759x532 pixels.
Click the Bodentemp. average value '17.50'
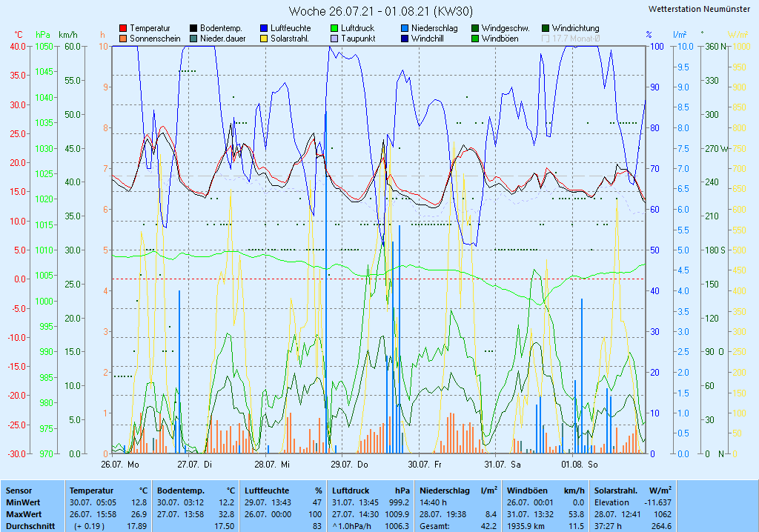224,526
